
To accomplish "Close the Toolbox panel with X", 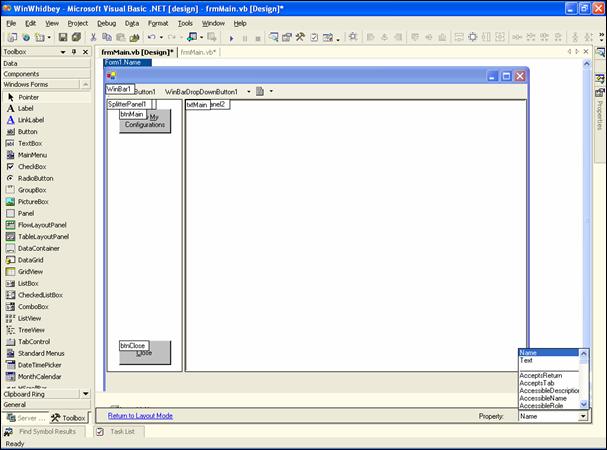I will click(86, 52).
